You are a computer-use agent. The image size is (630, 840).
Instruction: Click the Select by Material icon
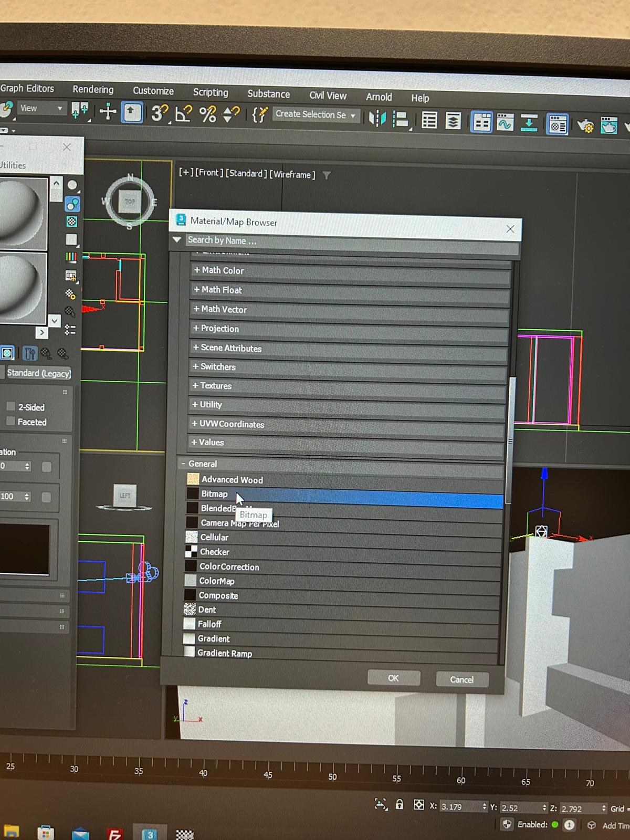point(70,311)
